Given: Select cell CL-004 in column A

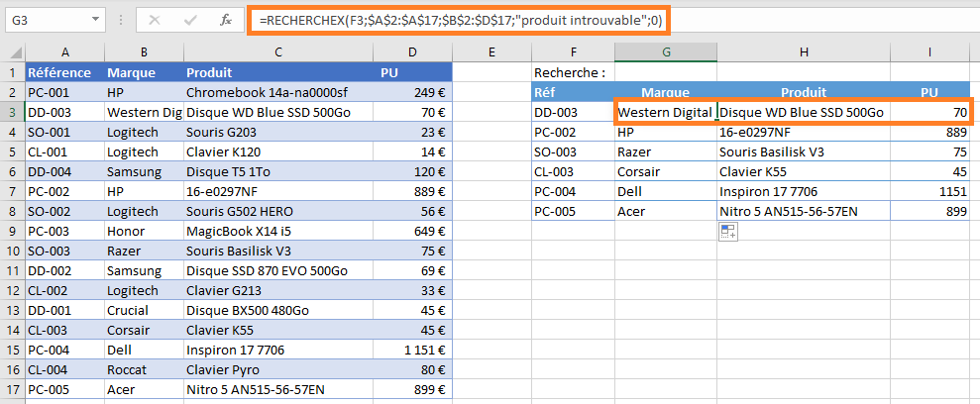Looking at the screenshot, I should tap(65, 370).
